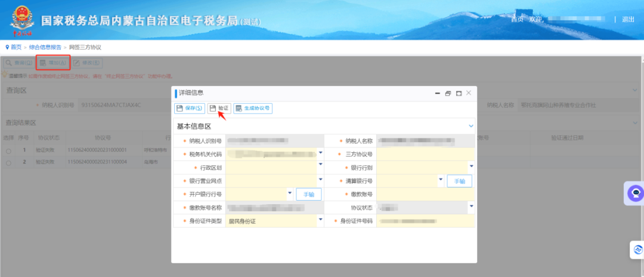Click the 验证 button
Viewport: 644px width, 277px height.
coord(219,109)
